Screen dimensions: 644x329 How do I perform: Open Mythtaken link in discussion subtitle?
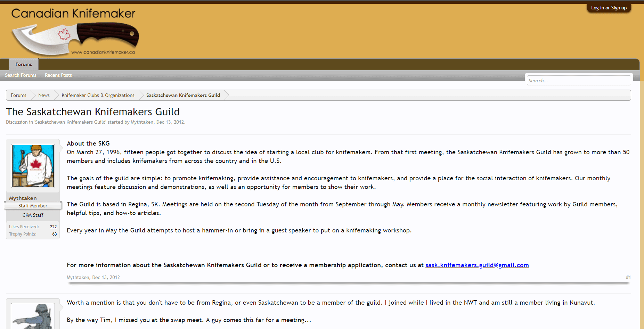142,122
